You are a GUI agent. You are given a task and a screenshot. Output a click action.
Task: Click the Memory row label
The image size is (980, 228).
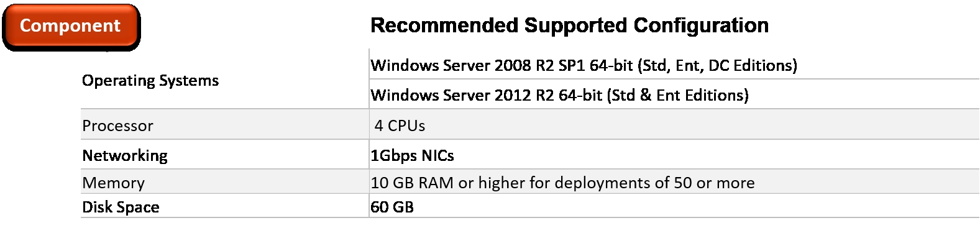coord(113,183)
